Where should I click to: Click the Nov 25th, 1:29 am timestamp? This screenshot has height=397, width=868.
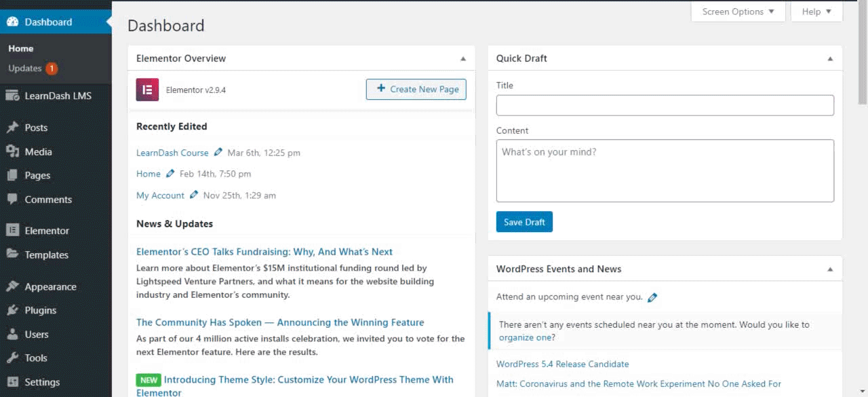coord(239,195)
